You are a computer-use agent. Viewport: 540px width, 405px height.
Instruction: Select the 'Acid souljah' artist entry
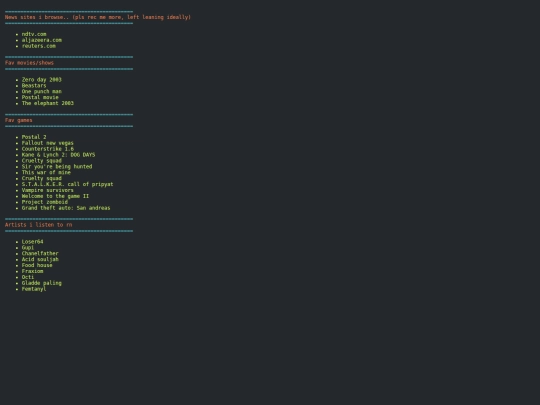[40, 259]
